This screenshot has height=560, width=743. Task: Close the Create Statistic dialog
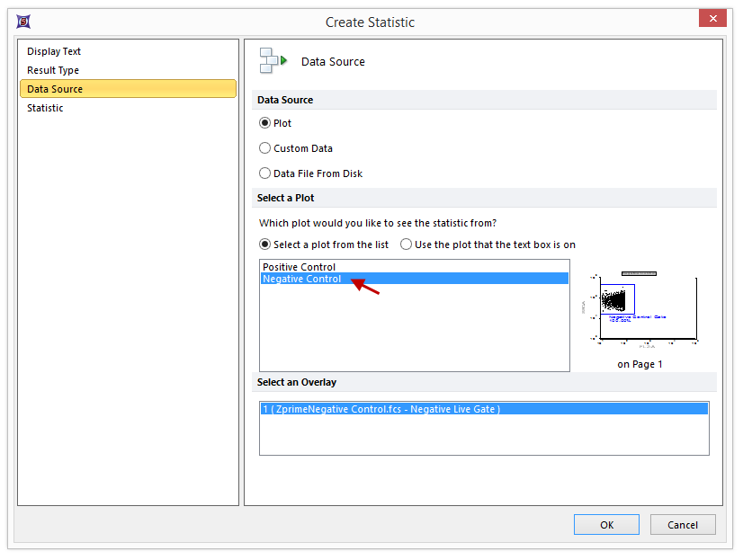click(713, 20)
